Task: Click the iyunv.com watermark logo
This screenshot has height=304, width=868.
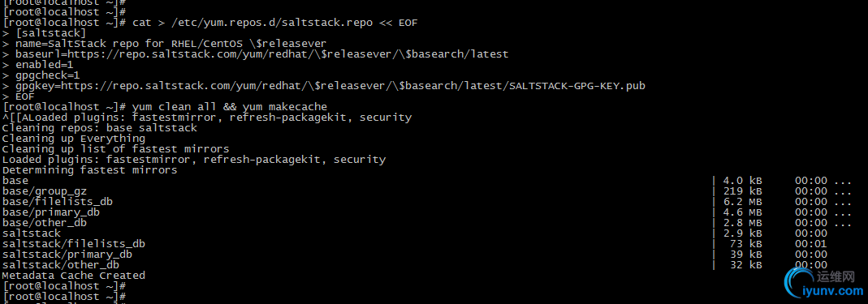Action: [823, 282]
